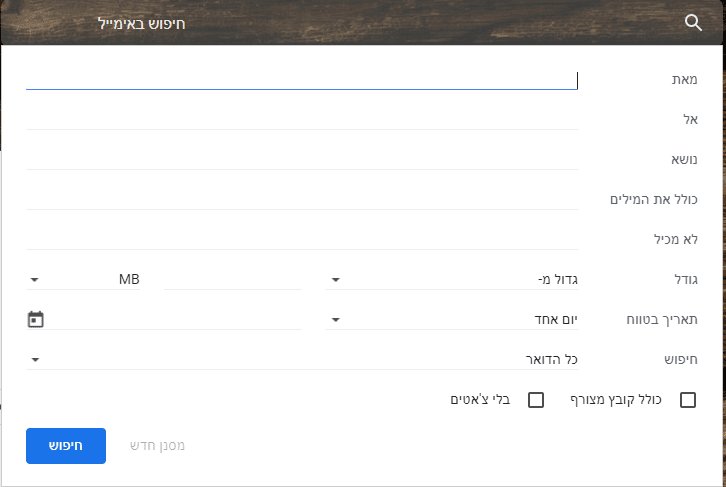Click the size number input box
The width and height of the screenshot is (726, 487).
click(x=232, y=280)
